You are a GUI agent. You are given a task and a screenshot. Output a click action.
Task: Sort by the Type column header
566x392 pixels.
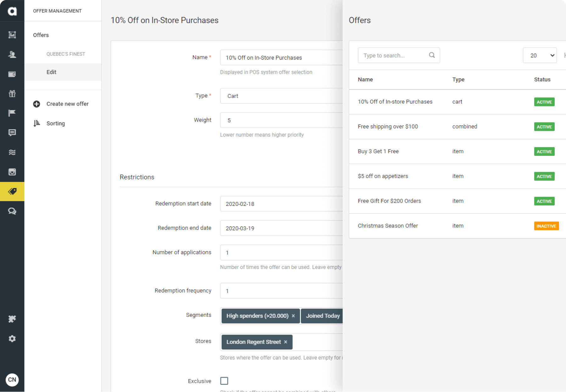tap(458, 80)
